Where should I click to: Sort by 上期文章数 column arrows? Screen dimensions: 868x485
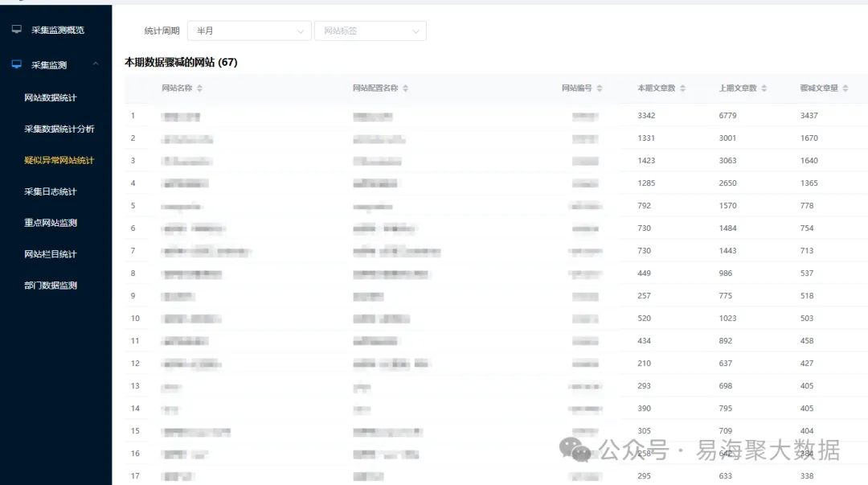pos(764,88)
